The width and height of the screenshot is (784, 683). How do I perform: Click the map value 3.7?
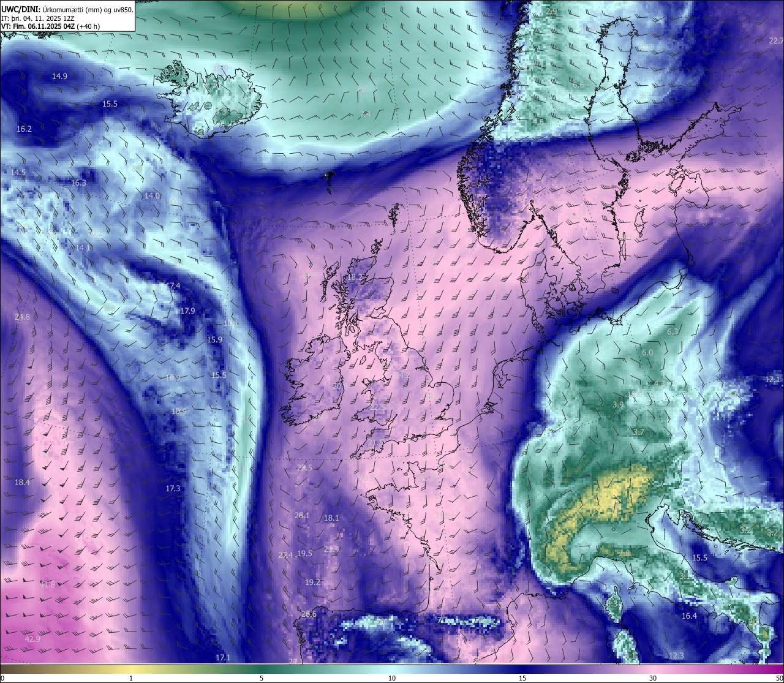tap(638, 432)
